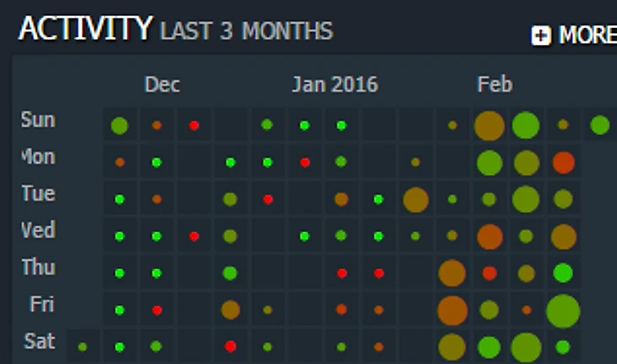Screen dimensions: 617x364
Task: Click the Sat row label
Action: (x=40, y=341)
